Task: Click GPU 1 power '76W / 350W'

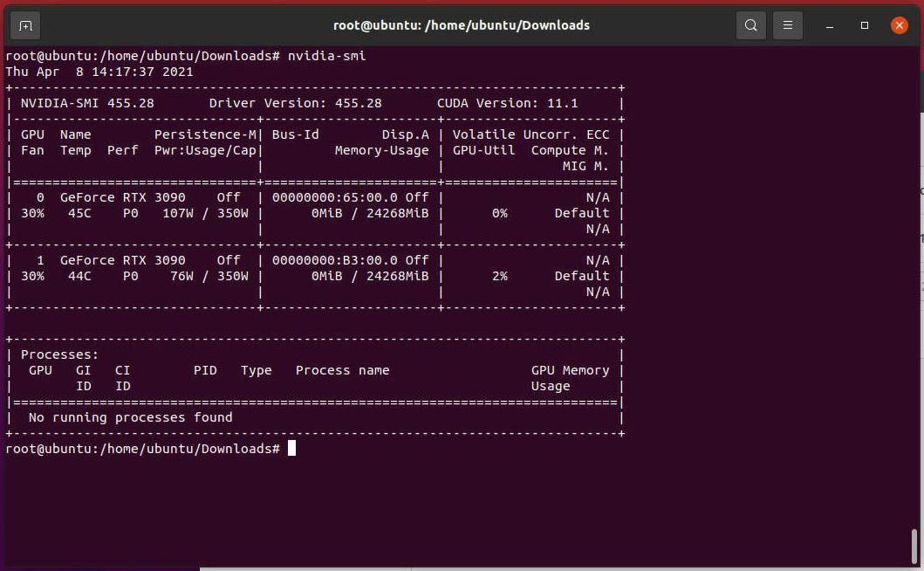Action: [209, 276]
